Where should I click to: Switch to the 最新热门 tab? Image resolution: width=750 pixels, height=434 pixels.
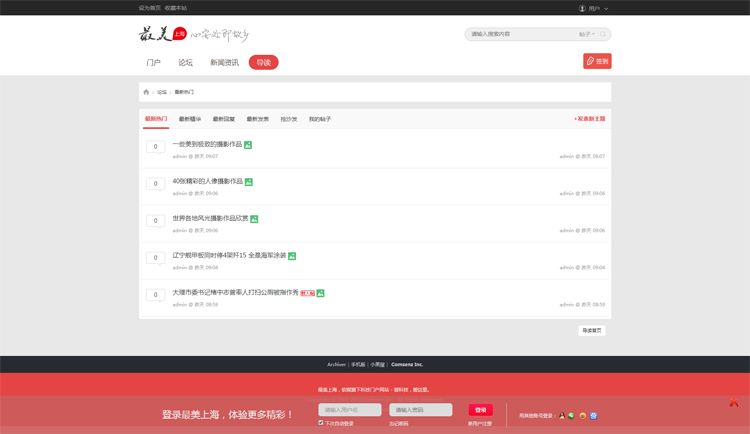click(156, 119)
